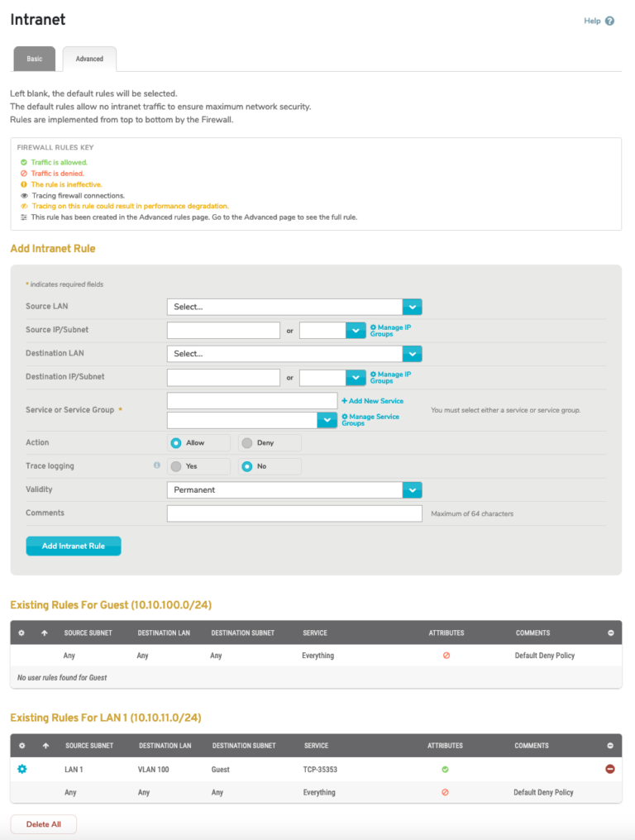Switch to the Basic tab

pos(34,59)
